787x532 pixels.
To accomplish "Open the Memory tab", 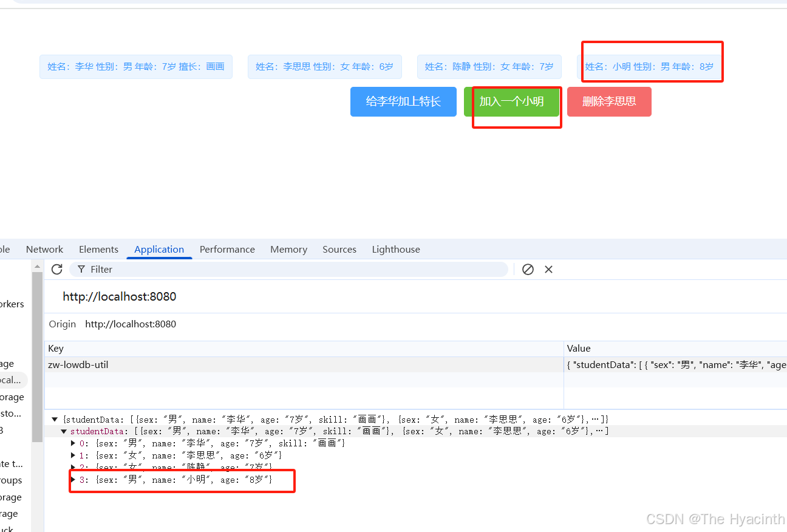I will click(x=288, y=249).
